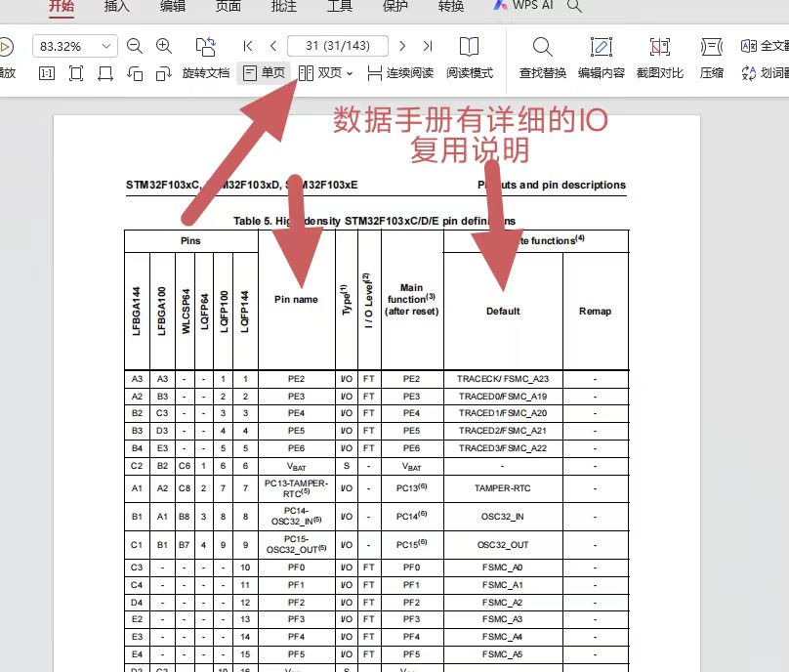Open the zoom percentage dropdown

pos(106,46)
